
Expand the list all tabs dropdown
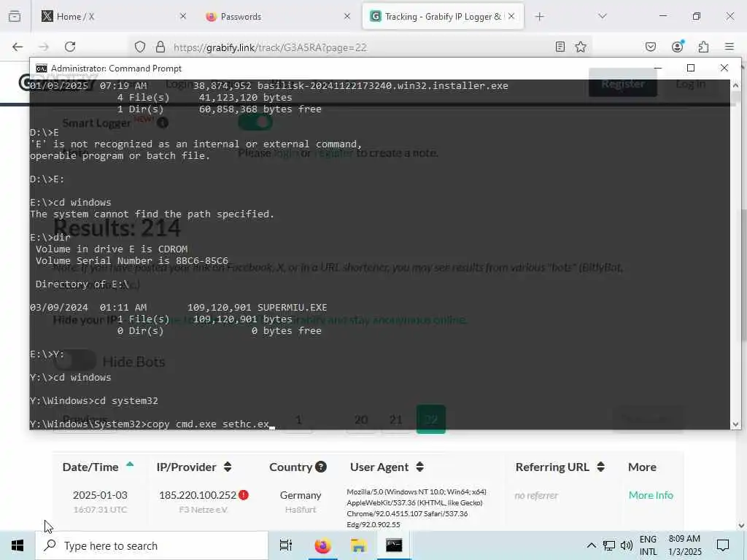pos(603,17)
